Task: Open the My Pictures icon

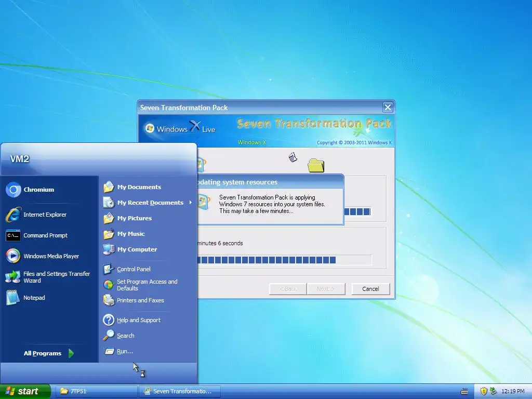Action: pos(109,218)
